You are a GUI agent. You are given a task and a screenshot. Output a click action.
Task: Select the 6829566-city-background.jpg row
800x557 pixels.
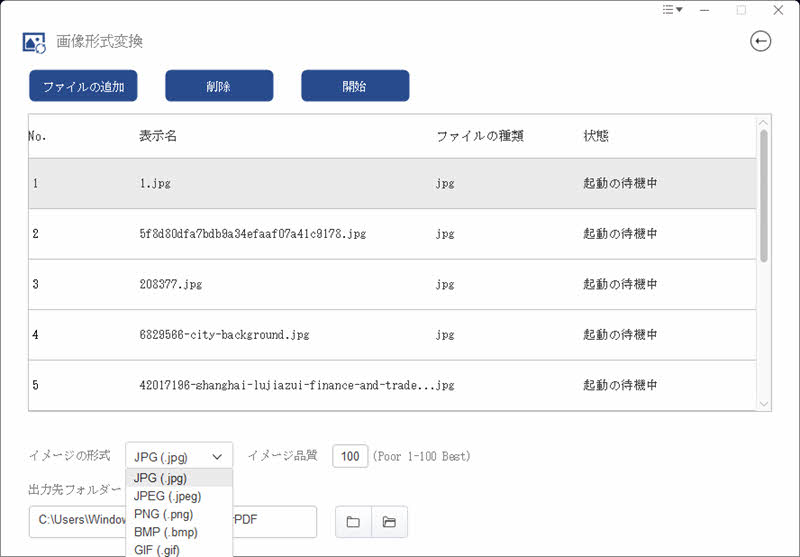[x=390, y=335]
